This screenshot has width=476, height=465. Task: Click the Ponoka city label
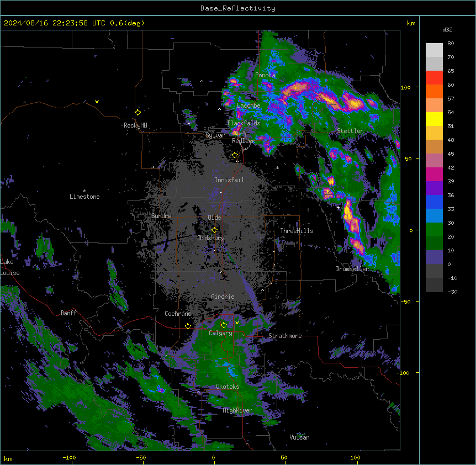click(265, 75)
